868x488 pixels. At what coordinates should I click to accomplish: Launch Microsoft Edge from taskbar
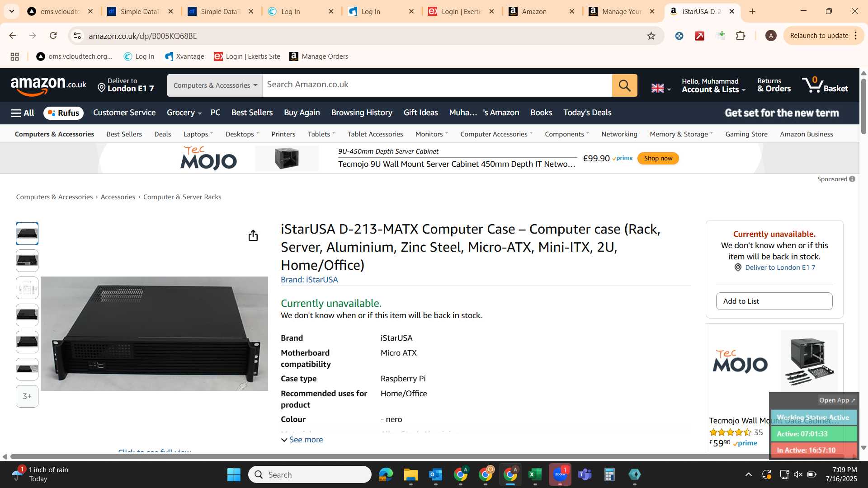pos(386,474)
